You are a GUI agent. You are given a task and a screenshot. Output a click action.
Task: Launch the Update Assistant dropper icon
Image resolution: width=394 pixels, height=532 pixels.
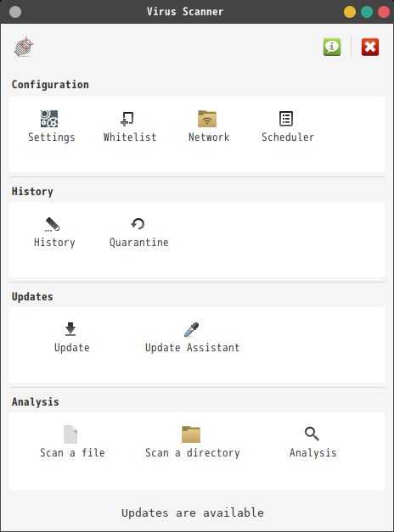pyautogui.click(x=192, y=329)
